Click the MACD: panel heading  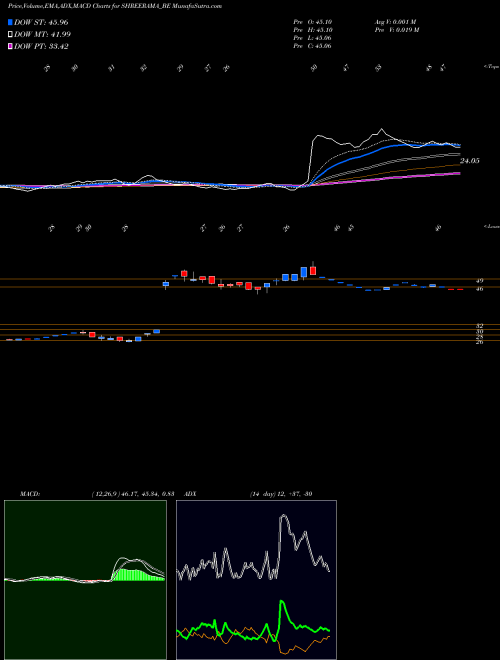(x=30, y=494)
